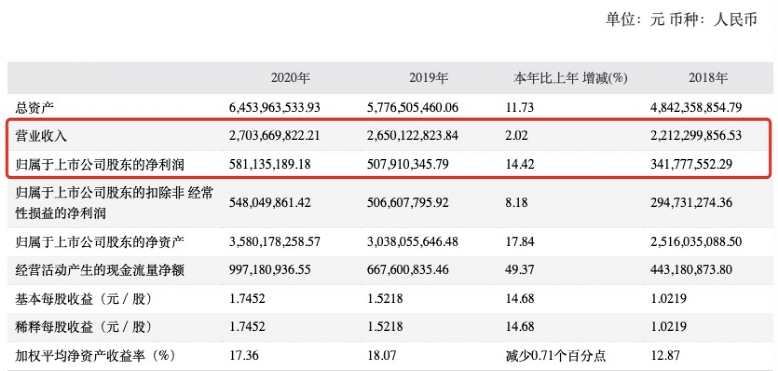Screen dimensions: 778x371
Task: Click 2019 net profit 507,910,345.79
Action: pos(408,164)
